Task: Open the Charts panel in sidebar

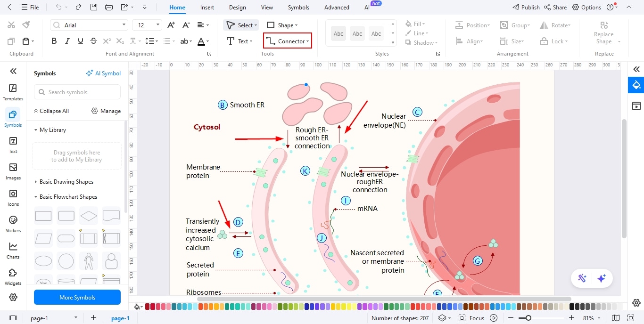Action: [x=13, y=251]
